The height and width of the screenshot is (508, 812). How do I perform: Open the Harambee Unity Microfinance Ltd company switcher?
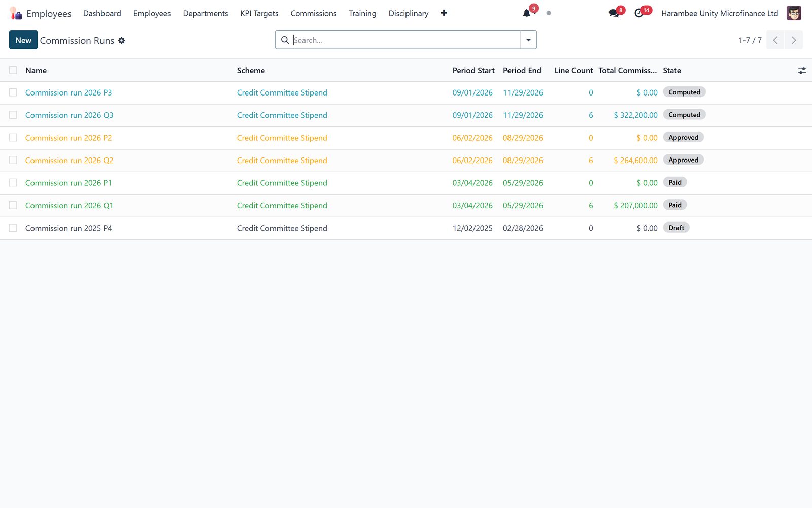click(720, 13)
